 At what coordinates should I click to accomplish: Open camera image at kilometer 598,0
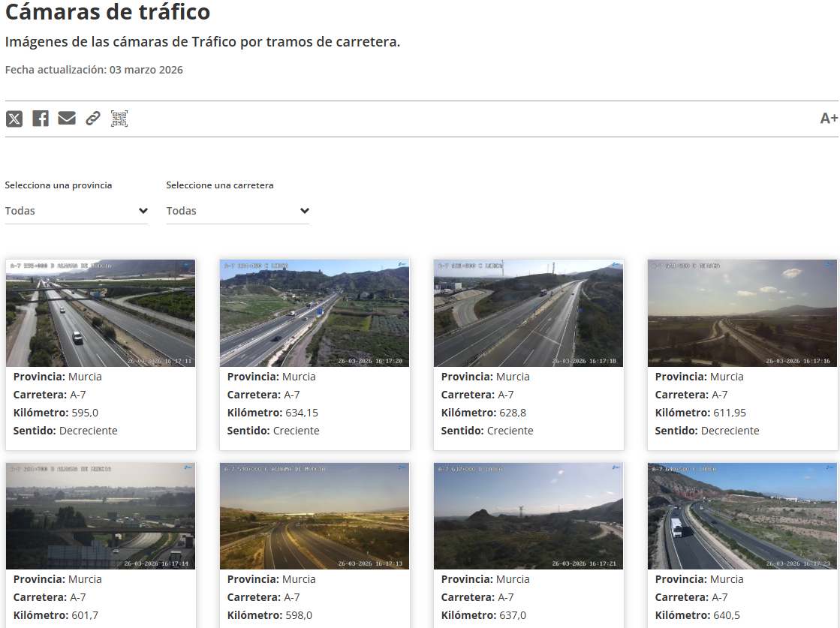pos(315,516)
